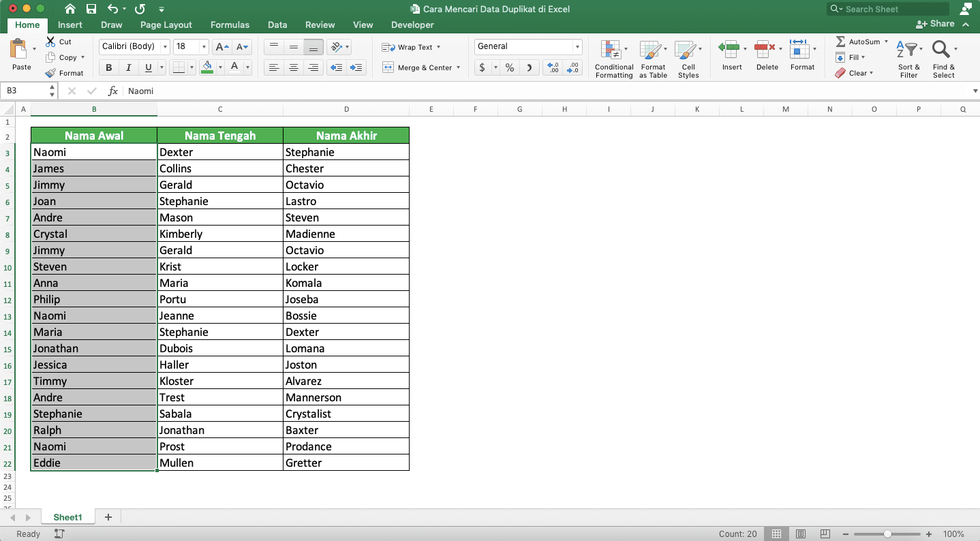Switch to the Insert ribbon tab
This screenshot has width=980, height=541.
tap(70, 25)
